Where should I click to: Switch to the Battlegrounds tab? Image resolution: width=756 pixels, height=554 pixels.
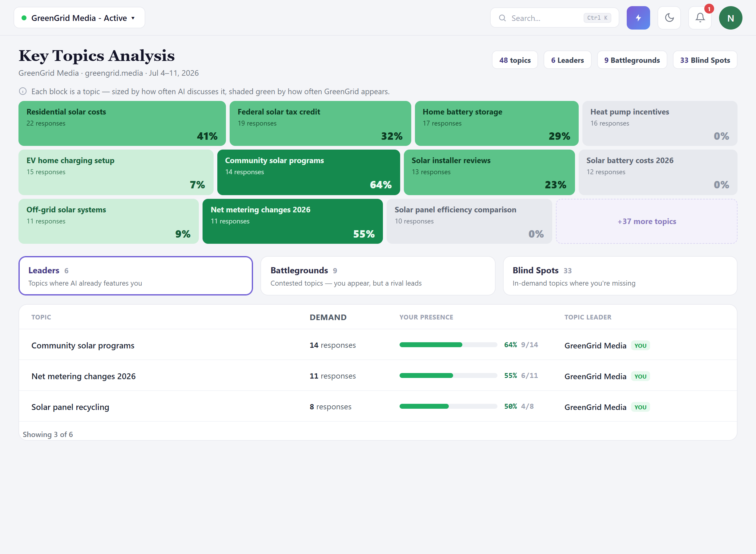(378, 276)
